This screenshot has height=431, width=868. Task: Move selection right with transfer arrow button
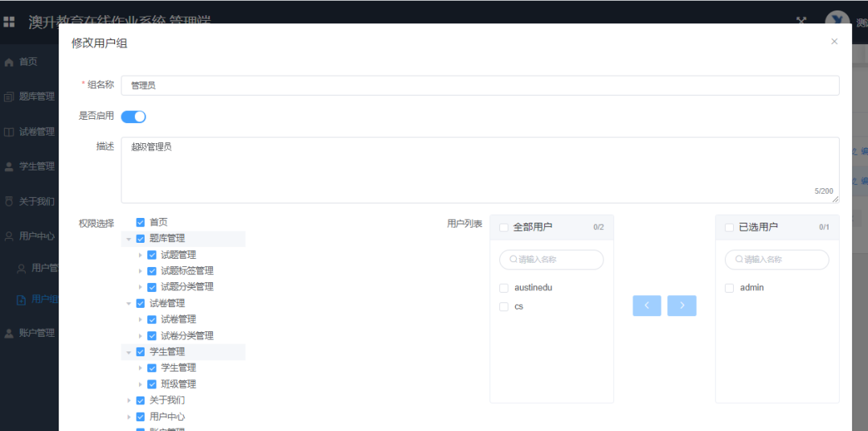point(682,306)
